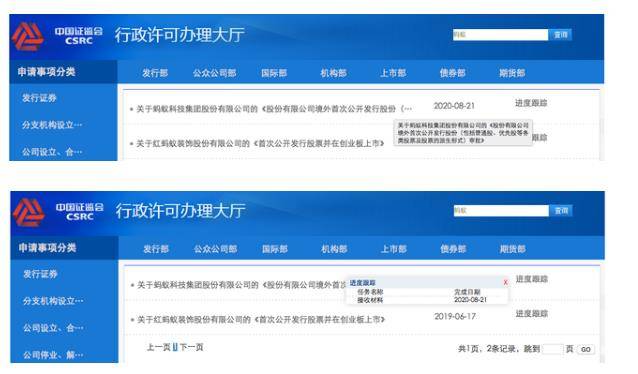Viewport: 638px width, 374px height.
Task: Click the 2020-08-21 completion date in the popup
Action: 470,300
